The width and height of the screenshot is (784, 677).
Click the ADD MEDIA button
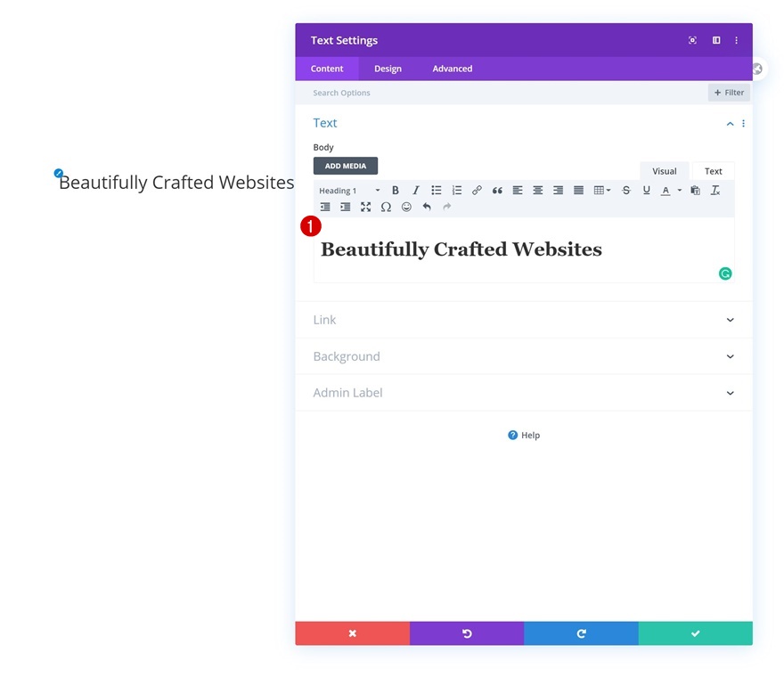click(x=346, y=166)
